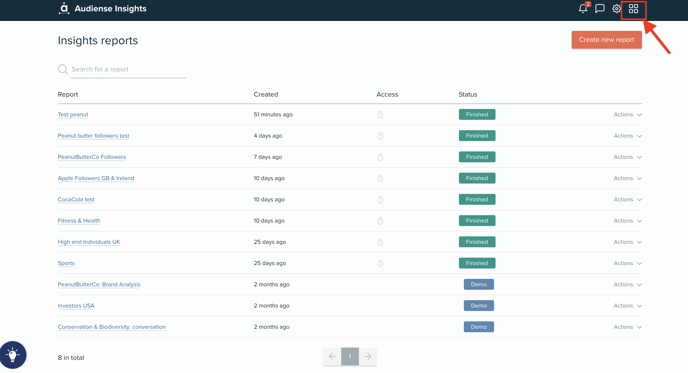The height and width of the screenshot is (373, 688).
Task: Open Actions dropdown for Investors USA
Action: (x=627, y=306)
